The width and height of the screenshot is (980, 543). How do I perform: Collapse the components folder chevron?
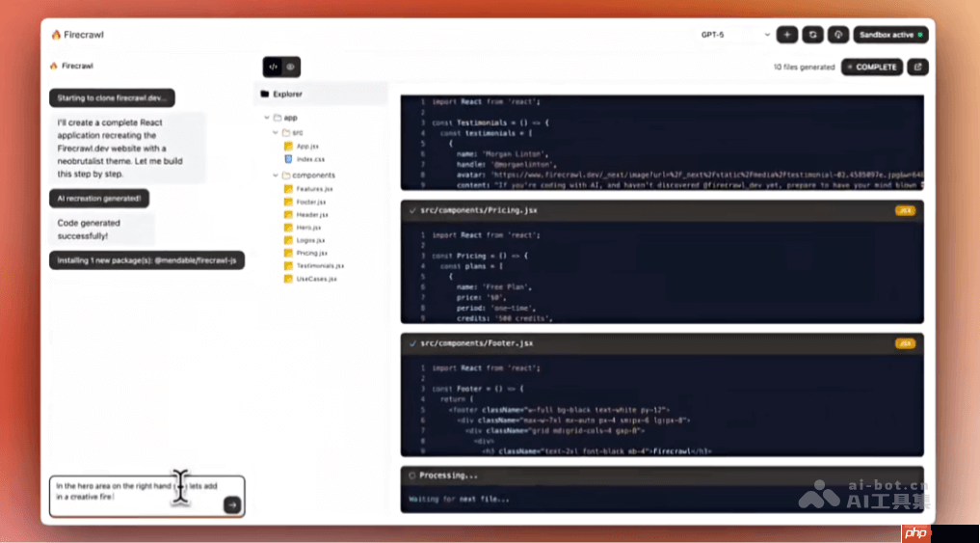point(276,176)
